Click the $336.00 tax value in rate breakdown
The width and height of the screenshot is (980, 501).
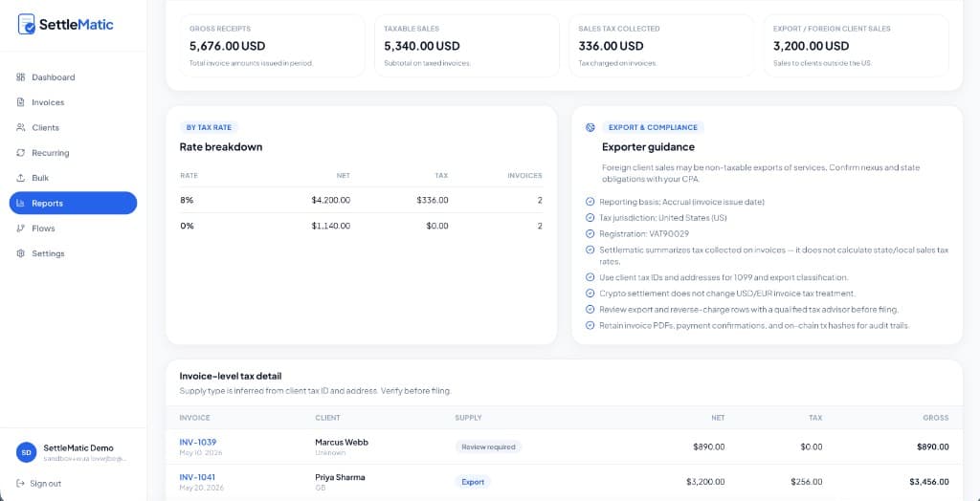tap(433, 201)
